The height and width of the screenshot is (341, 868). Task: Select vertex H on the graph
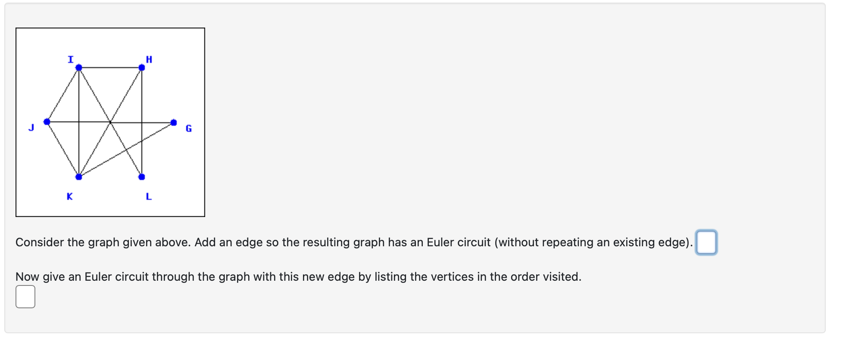(141, 67)
